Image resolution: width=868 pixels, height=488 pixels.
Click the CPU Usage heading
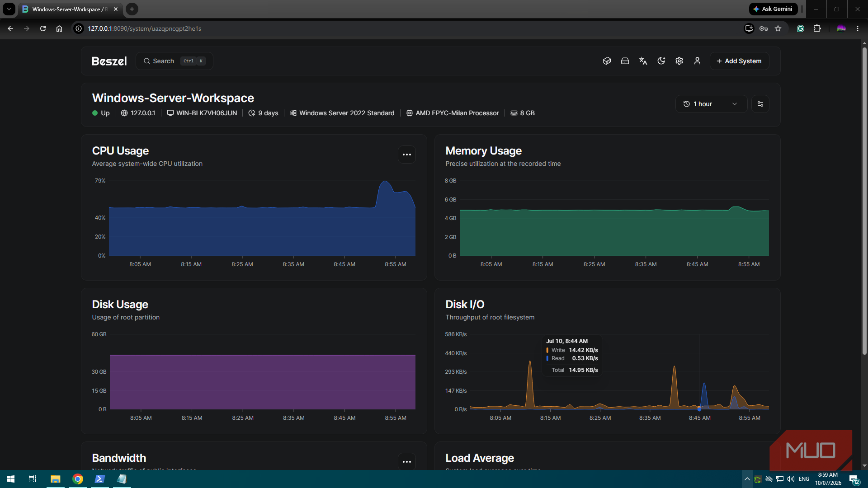coord(120,151)
